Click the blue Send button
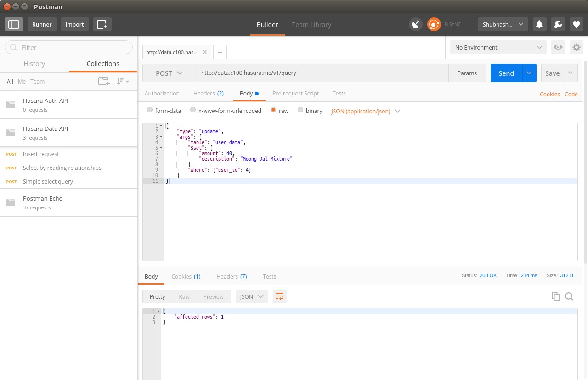588x380 pixels. (x=506, y=73)
